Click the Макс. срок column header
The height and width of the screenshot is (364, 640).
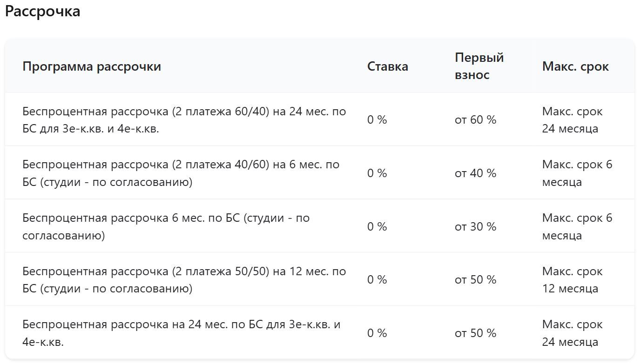(x=575, y=66)
